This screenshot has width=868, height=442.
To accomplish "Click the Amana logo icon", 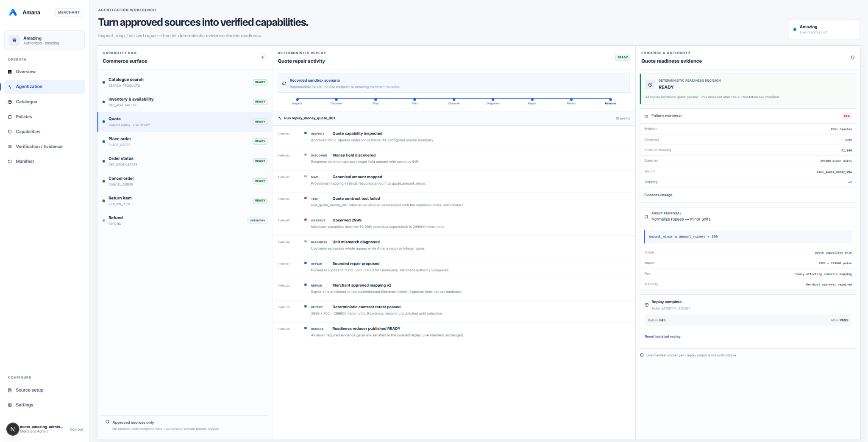I will coord(13,12).
